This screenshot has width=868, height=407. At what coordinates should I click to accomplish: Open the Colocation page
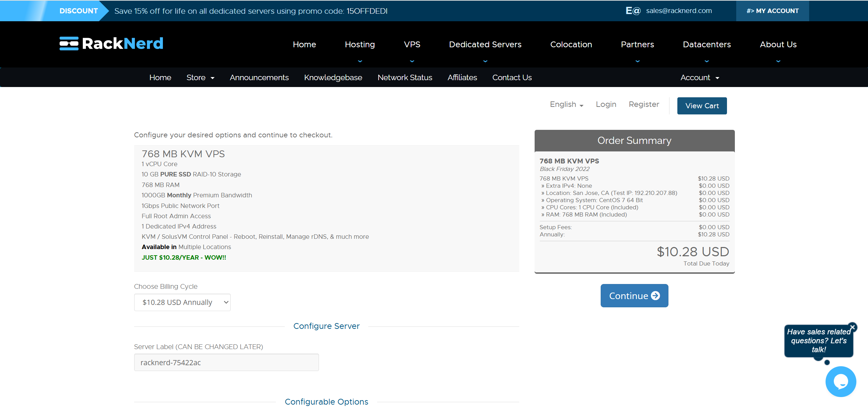571,45
